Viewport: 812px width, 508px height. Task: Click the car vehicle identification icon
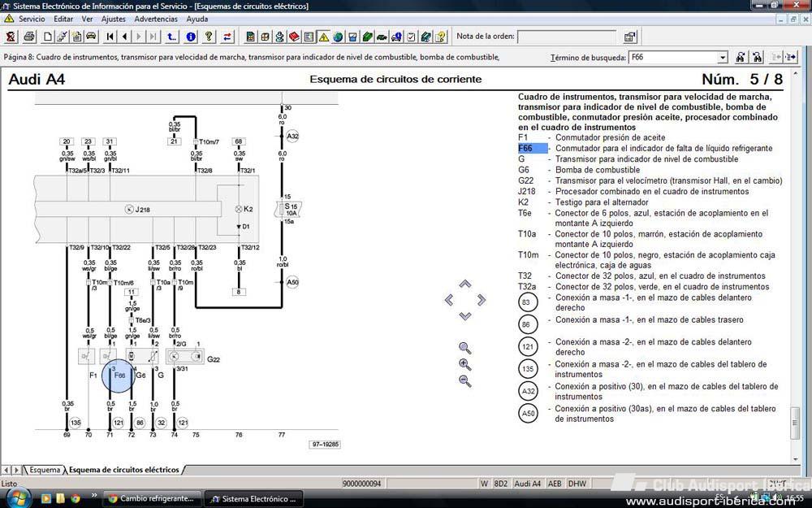coord(91,37)
